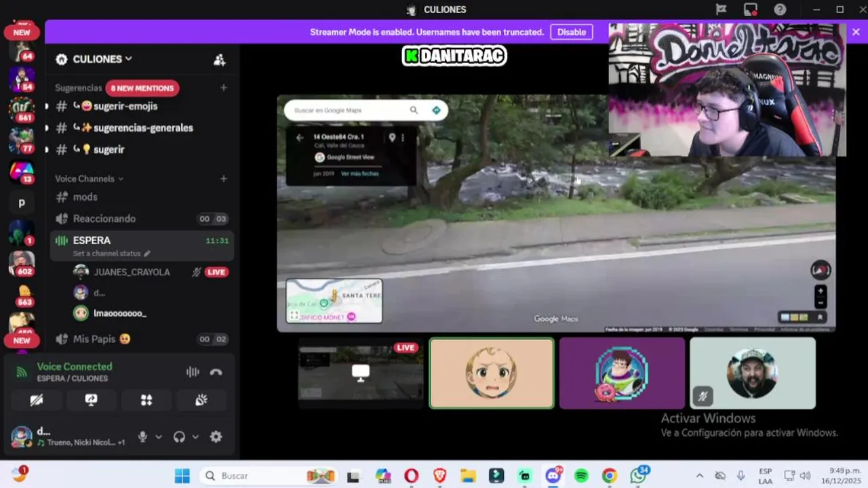Open user settings gear
This screenshot has height=488, width=868.
[x=216, y=437]
